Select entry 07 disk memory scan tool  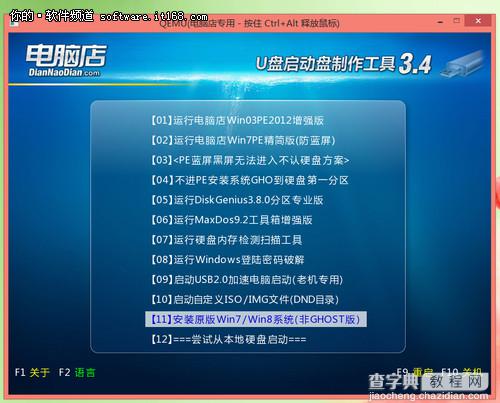(227, 240)
